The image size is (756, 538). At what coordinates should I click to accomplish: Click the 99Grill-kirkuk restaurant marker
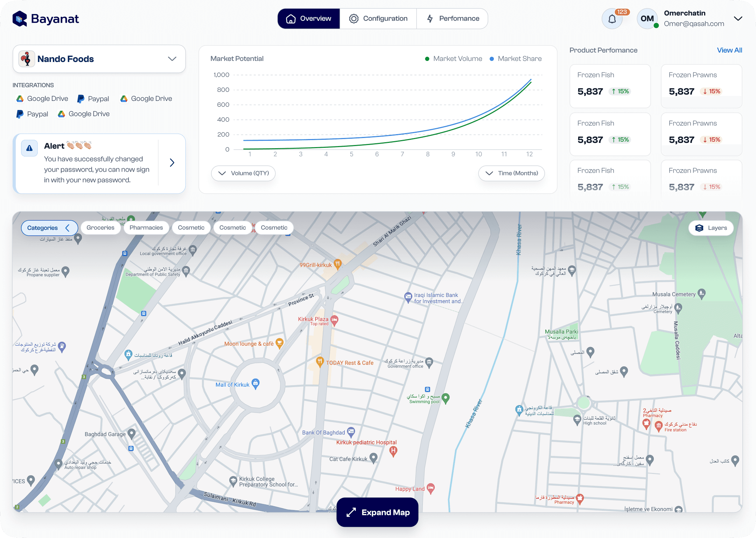337,264
